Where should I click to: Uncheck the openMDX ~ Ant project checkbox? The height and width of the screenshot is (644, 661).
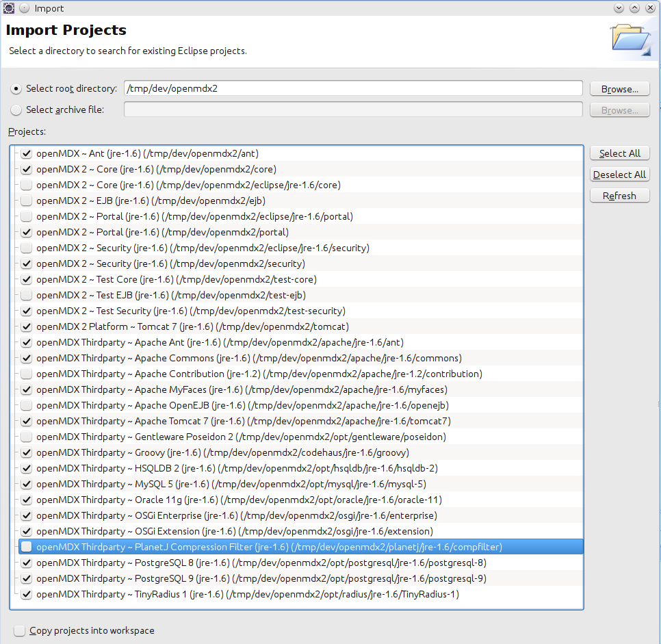pos(26,153)
